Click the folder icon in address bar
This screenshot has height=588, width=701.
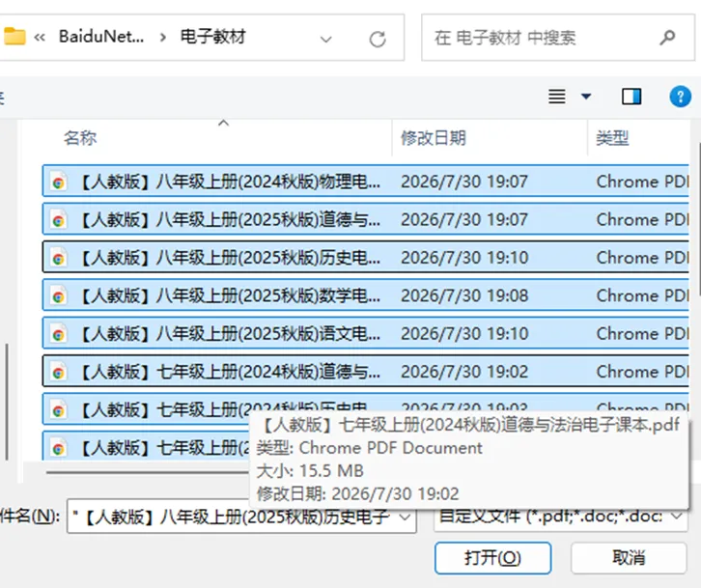[14, 37]
